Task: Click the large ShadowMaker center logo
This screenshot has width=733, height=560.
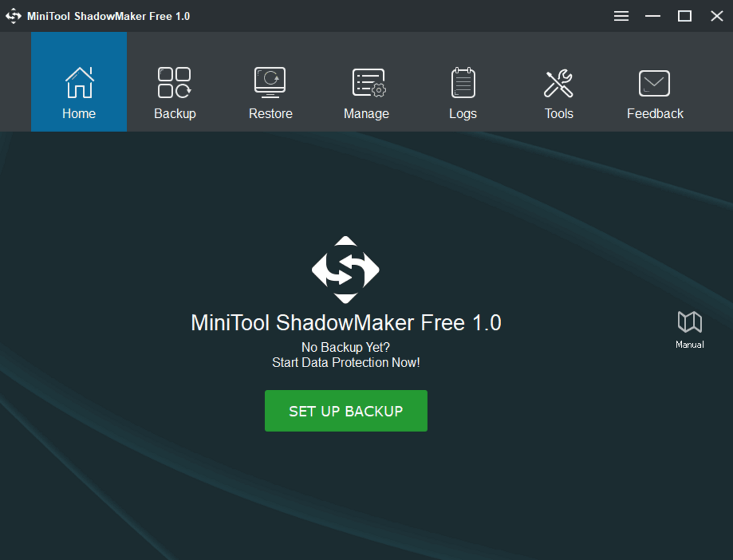Action: coord(346,270)
